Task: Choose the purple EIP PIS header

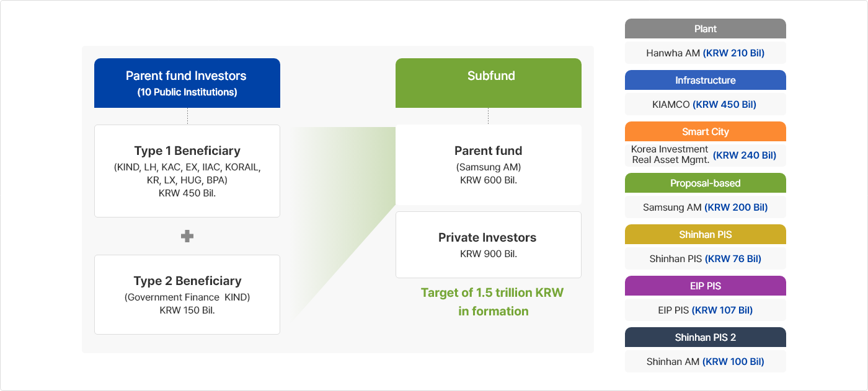Action: [x=706, y=286]
